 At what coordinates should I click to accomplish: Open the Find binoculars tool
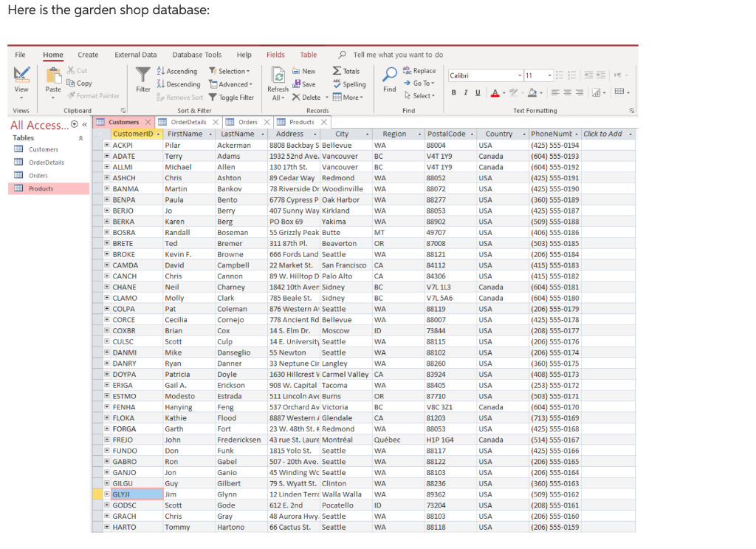pos(390,80)
